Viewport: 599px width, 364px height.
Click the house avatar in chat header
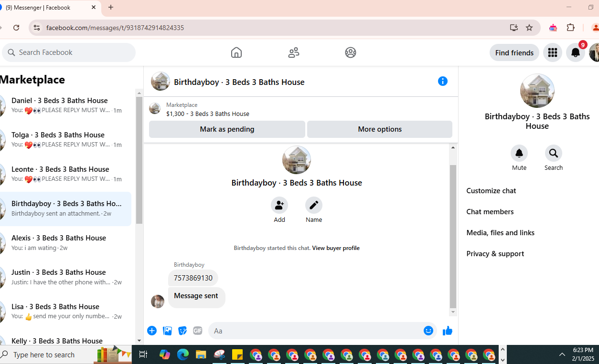pyautogui.click(x=160, y=82)
